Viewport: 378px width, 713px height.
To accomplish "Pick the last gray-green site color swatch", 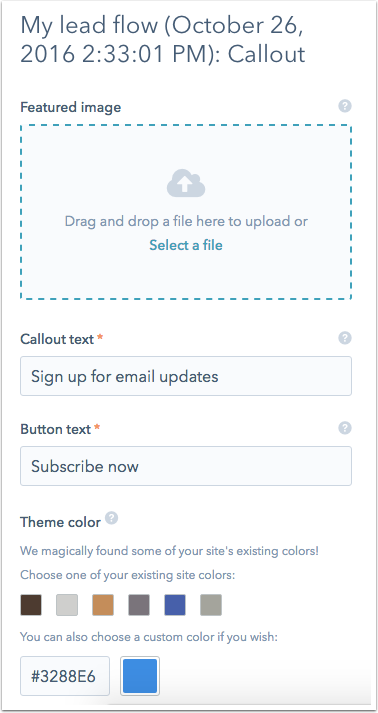I will click(211, 605).
